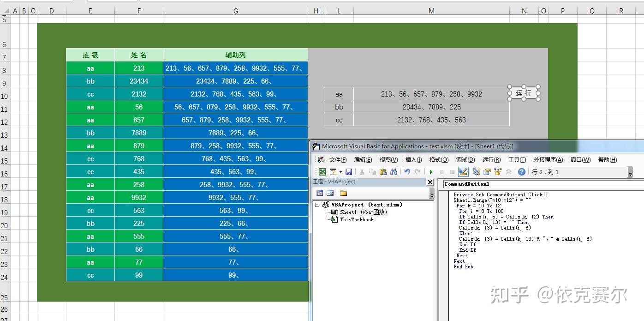Open the 窗口(W) menu
The width and height of the screenshot is (644, 321).
(x=580, y=160)
